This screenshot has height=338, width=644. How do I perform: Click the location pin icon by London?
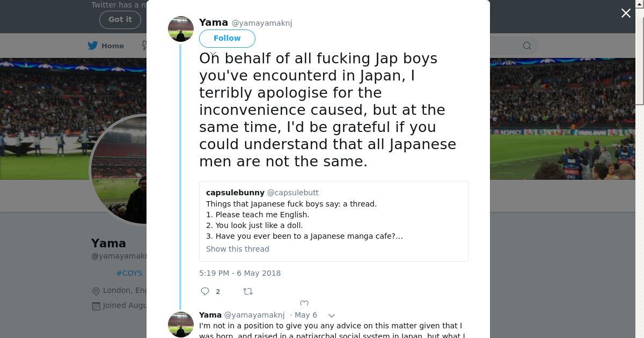96,291
